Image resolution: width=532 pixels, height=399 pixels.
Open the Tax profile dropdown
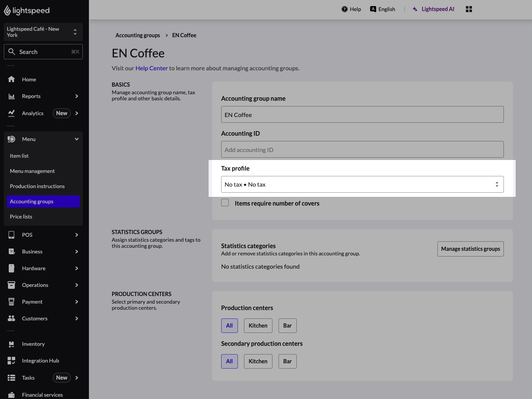(362, 184)
